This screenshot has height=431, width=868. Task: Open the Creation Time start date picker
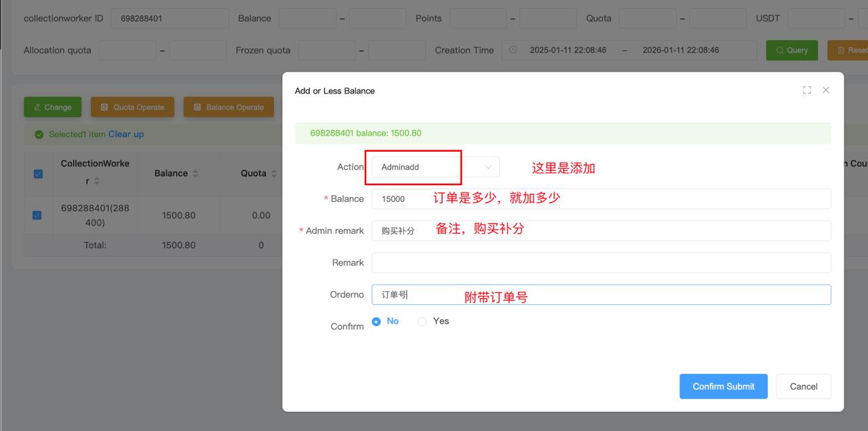[568, 50]
